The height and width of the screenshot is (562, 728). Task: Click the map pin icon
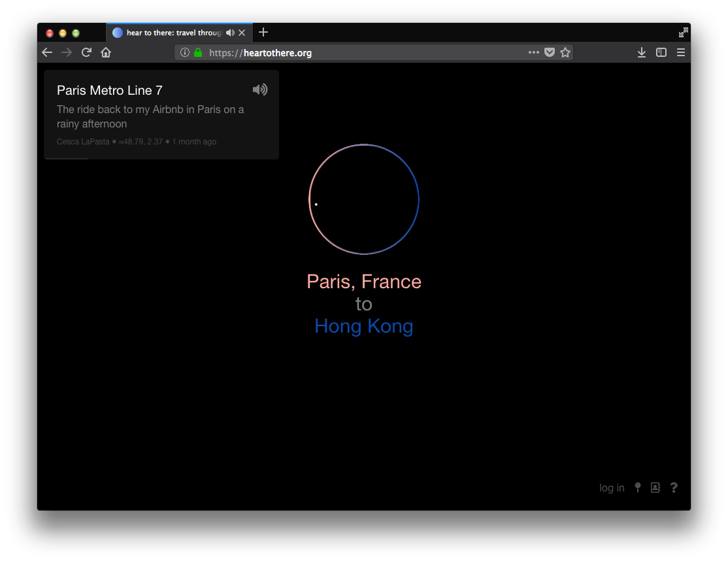point(638,488)
